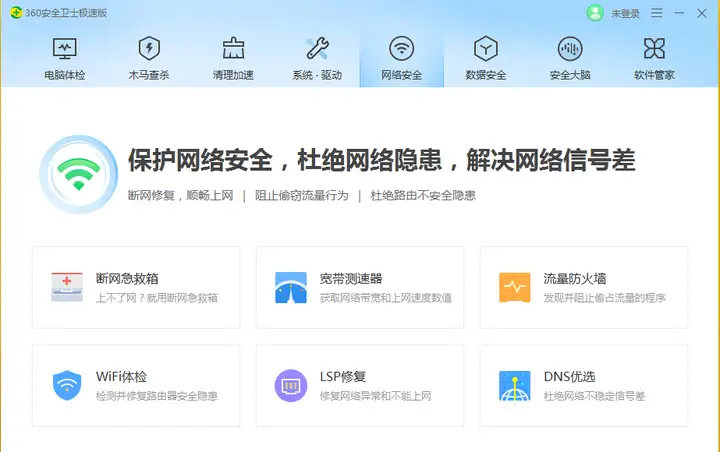This screenshot has height=452, width=720.
Task: Open the 清理加速 broom icon
Action: 233,48
